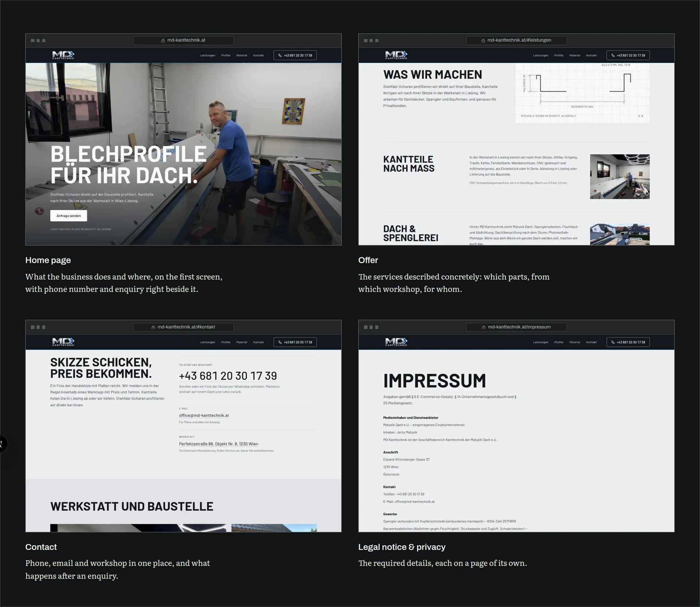Open the Kantteile nach Mass workshop photo

click(x=620, y=177)
